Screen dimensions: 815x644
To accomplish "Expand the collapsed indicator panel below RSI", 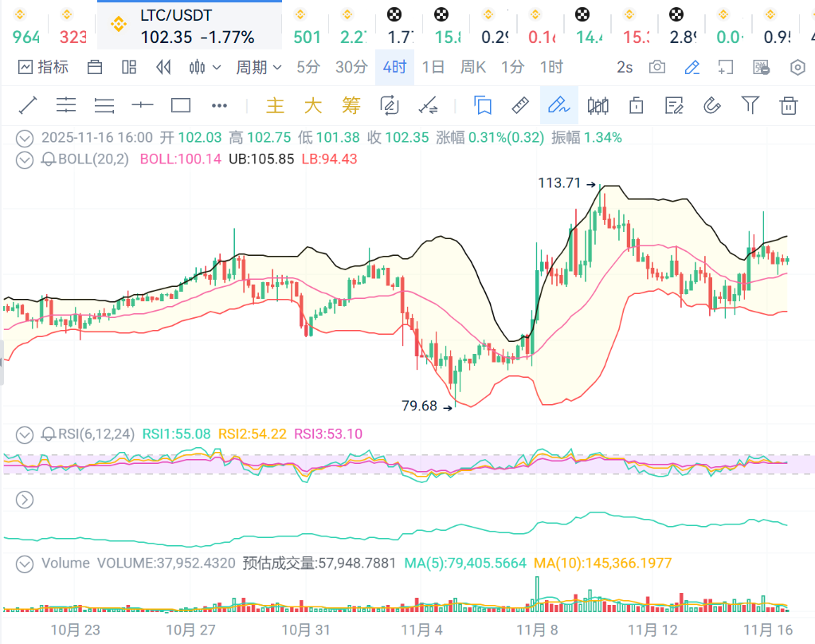I will [25, 500].
